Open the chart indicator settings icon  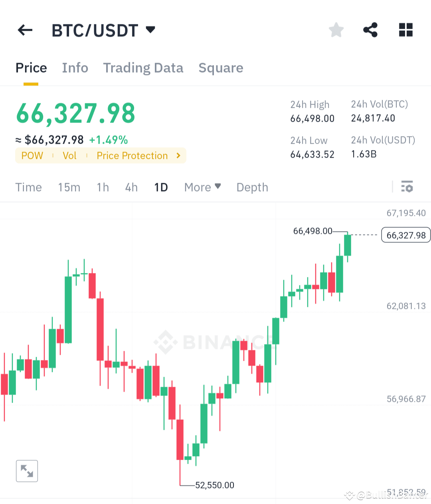click(x=407, y=187)
